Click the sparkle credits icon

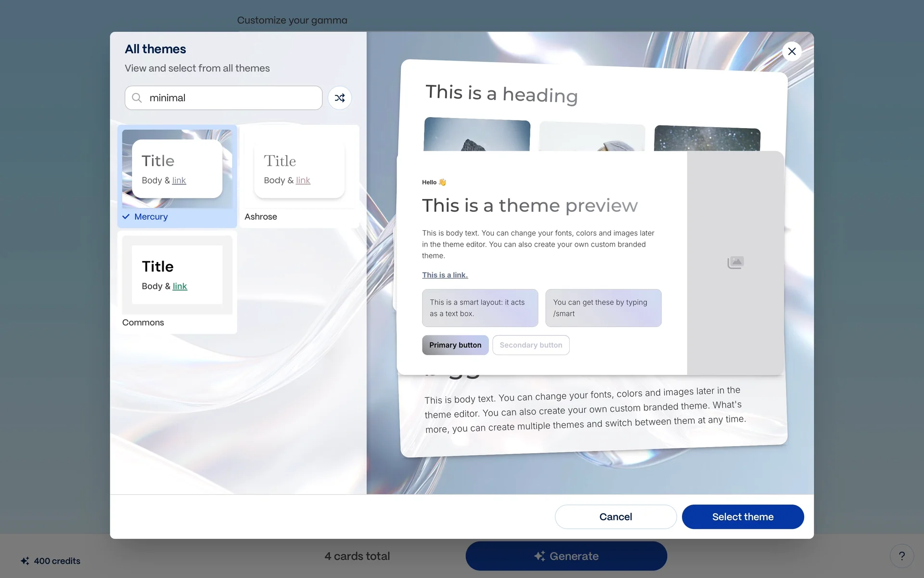(x=25, y=561)
